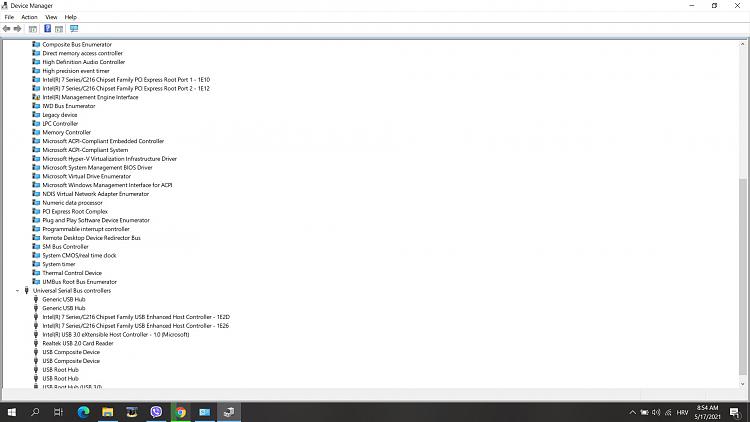750x422 pixels.
Task: Click the vertical scrollbar thumb
Action: point(742,276)
